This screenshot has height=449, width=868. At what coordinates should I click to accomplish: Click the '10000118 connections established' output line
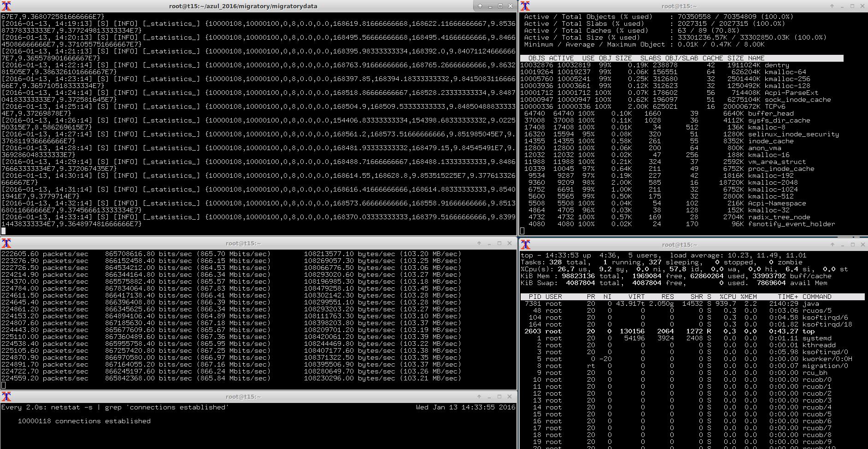click(84, 421)
